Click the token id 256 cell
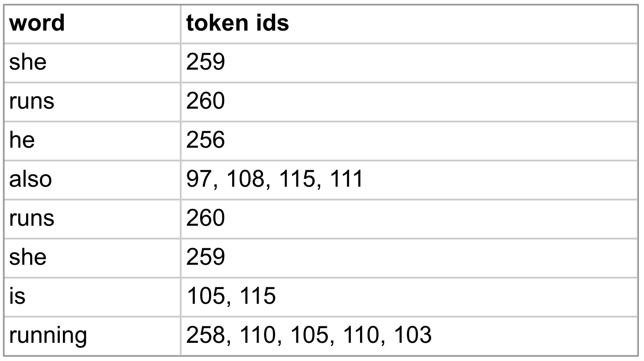 click(x=206, y=141)
